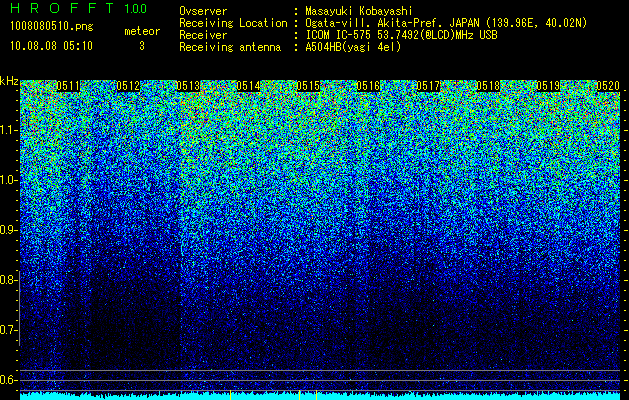Click the meteor count value 3

click(x=142, y=46)
